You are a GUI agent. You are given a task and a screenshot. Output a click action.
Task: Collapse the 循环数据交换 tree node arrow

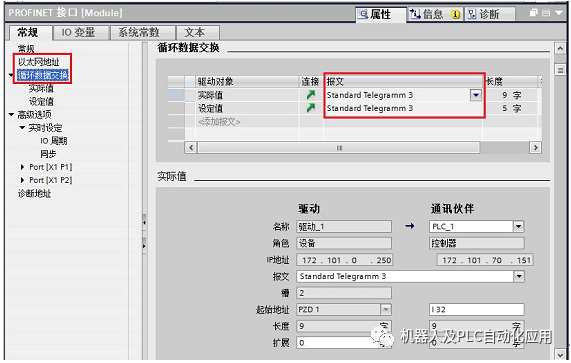click(x=11, y=75)
